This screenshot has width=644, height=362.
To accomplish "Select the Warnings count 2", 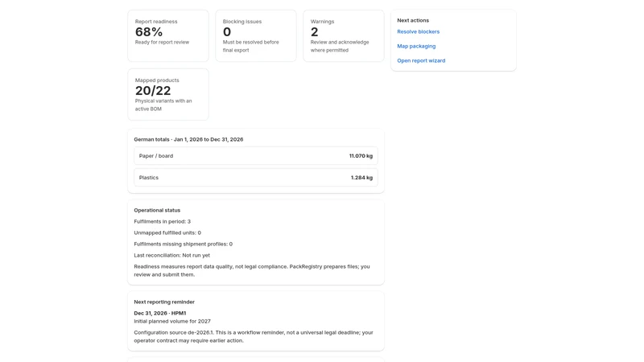I will pyautogui.click(x=314, y=31).
